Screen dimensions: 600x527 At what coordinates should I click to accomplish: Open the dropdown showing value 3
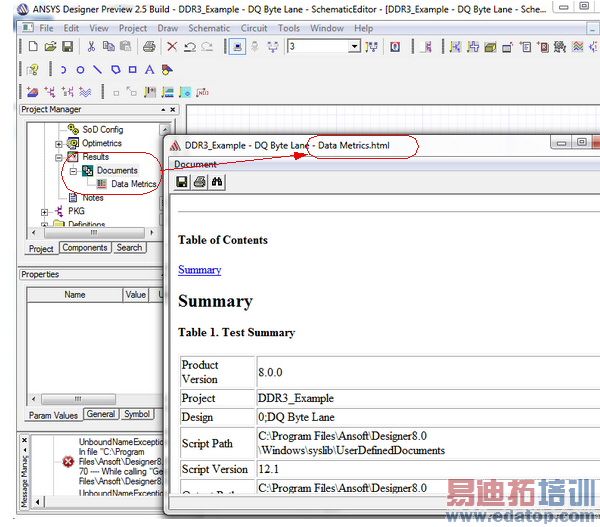click(354, 47)
